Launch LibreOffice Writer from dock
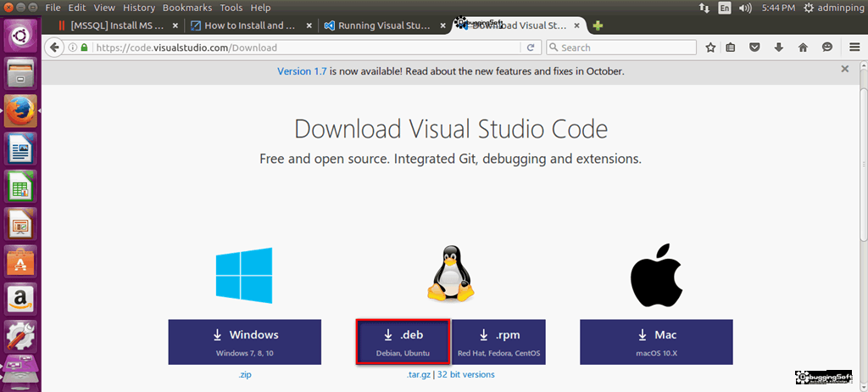Image resolution: width=868 pixels, height=392 pixels. pos(20,148)
